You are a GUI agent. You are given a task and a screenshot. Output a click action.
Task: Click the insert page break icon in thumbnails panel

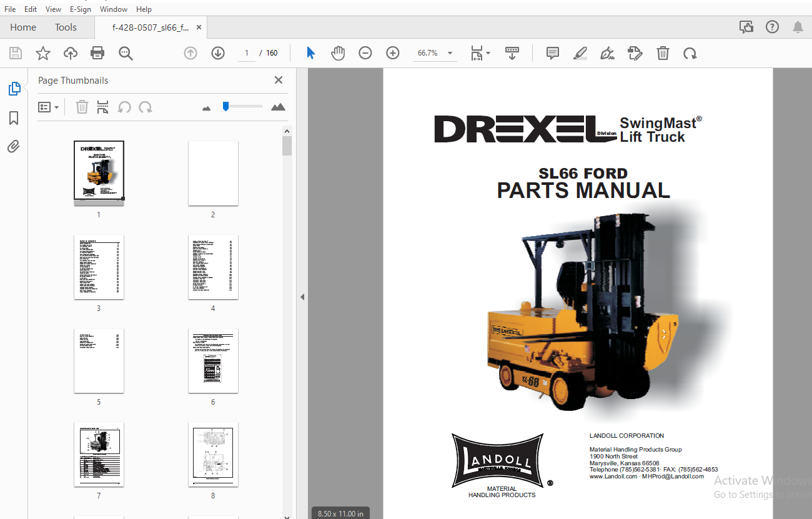pyautogui.click(x=103, y=107)
